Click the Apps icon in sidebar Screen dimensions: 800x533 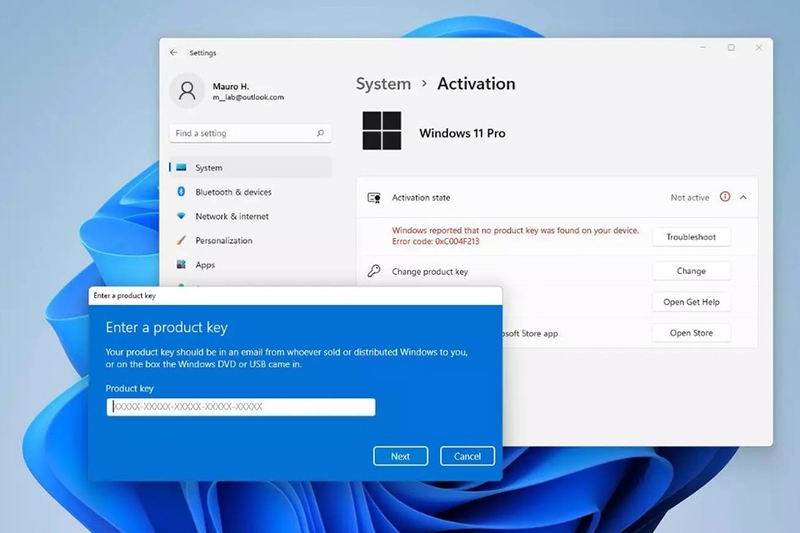click(x=181, y=264)
